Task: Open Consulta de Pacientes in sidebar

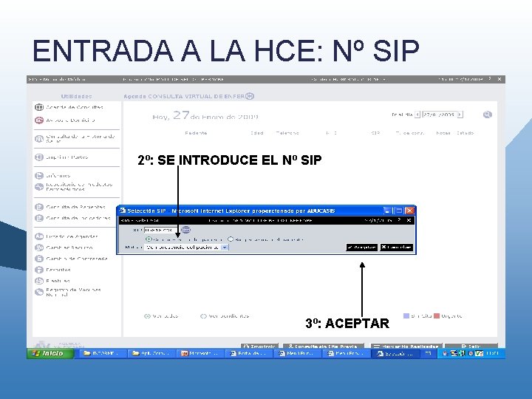Action: click(x=70, y=207)
